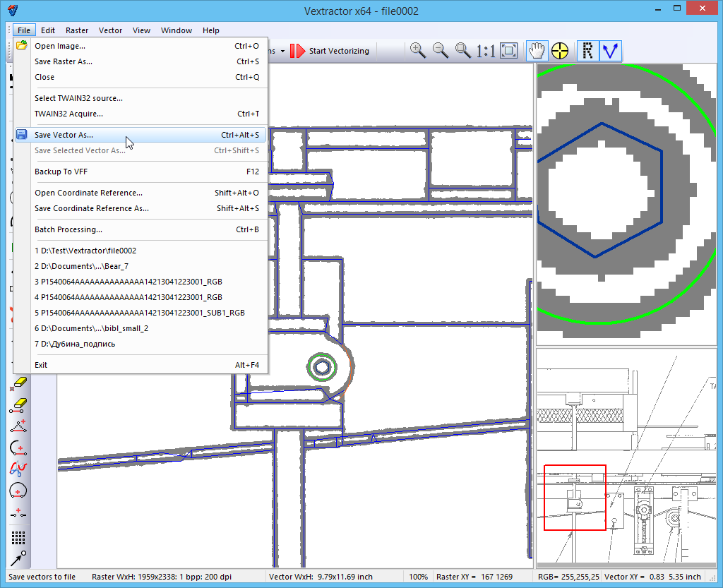Image resolution: width=723 pixels, height=588 pixels.
Task: Choose Save Vector As... from File menu
Action: pyautogui.click(x=64, y=135)
